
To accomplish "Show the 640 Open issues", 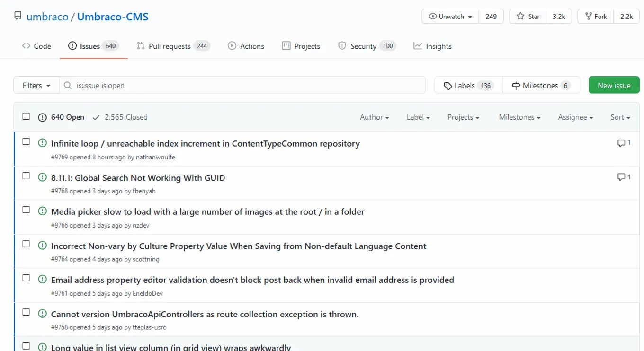I will click(62, 117).
